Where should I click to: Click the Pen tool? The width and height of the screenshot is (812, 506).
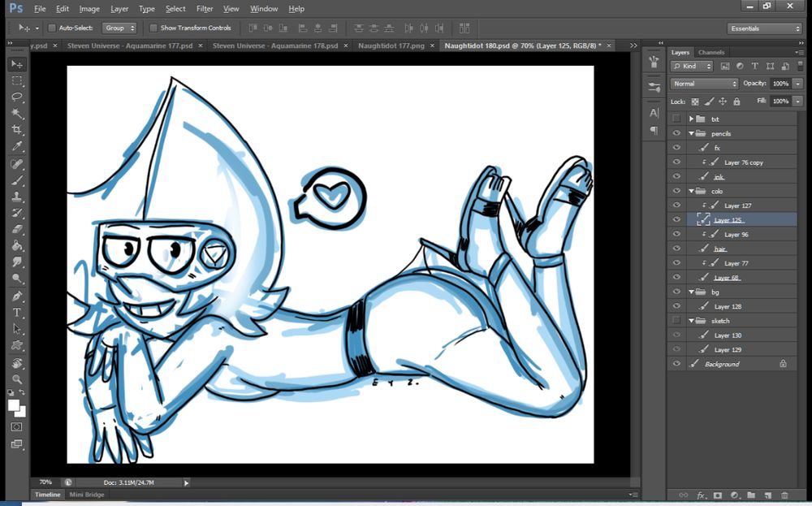17,296
